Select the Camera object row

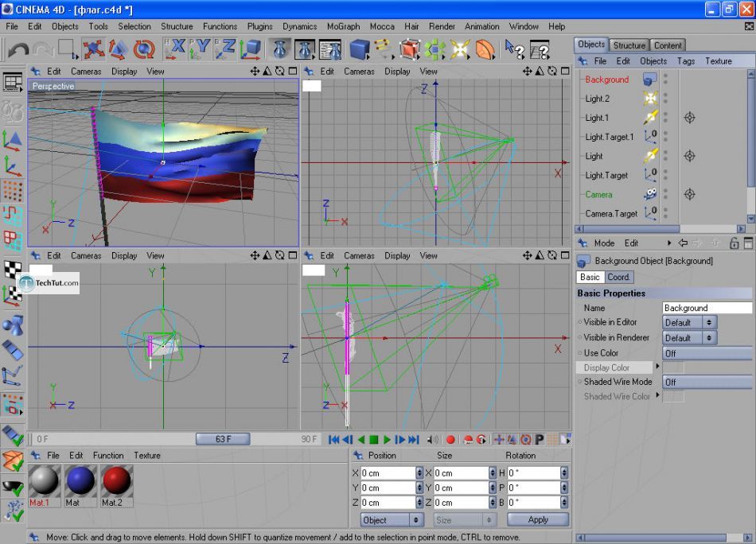[598, 195]
